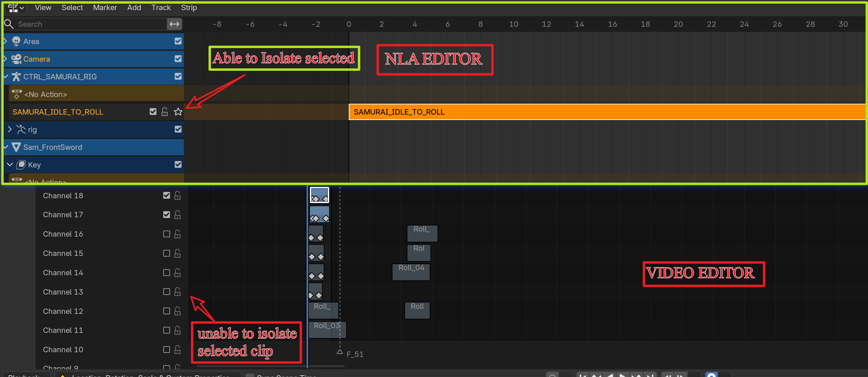Lock Channel 18 with its padlock icon
The image size is (868, 377).
tap(177, 196)
